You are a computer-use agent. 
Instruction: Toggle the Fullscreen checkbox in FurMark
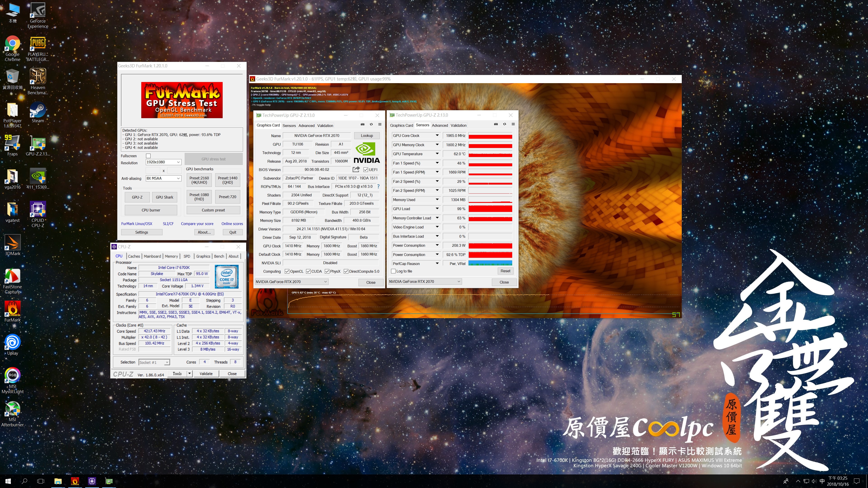click(x=148, y=156)
